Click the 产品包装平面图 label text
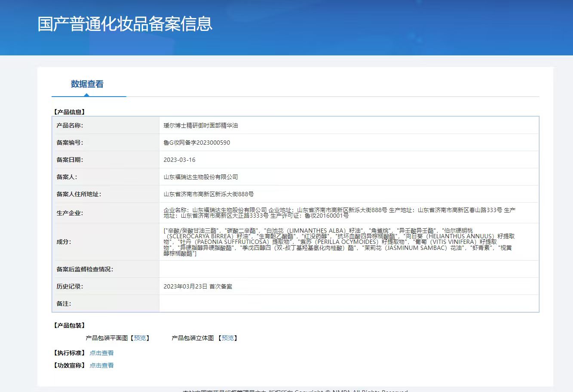 click(107, 338)
